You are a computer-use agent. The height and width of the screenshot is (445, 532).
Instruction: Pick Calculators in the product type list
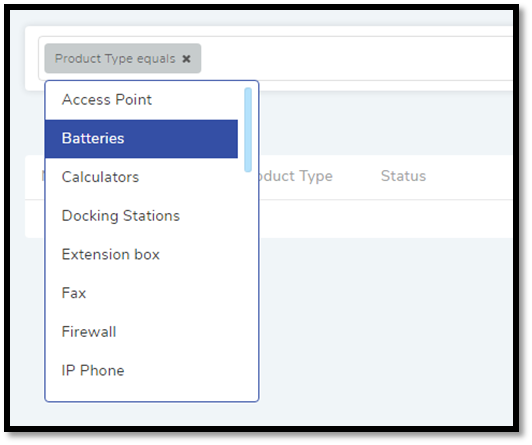(x=141, y=177)
